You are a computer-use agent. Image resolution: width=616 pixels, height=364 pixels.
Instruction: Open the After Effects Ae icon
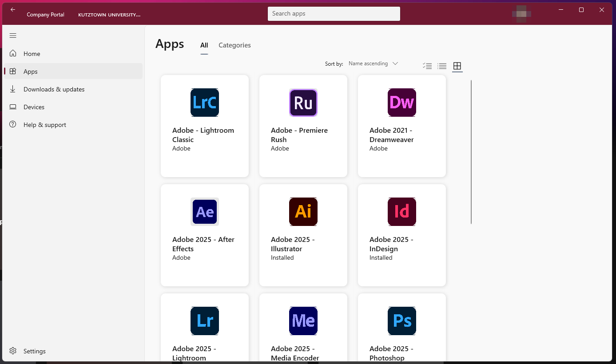205,212
